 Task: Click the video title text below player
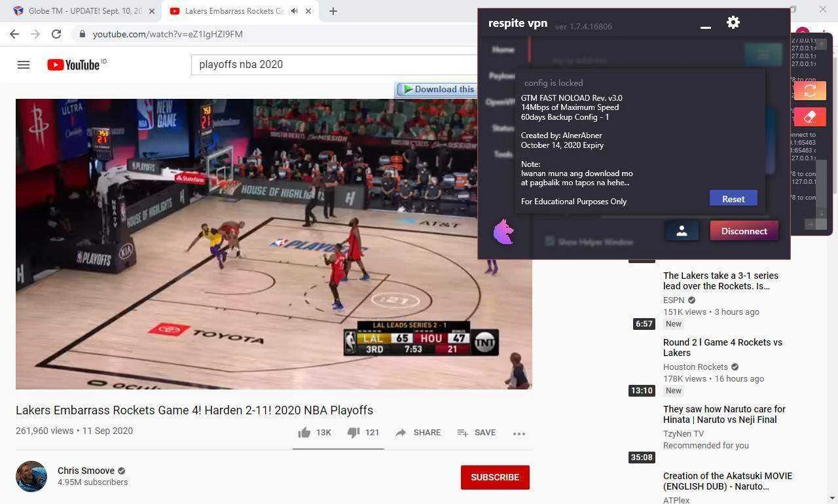[194, 410]
